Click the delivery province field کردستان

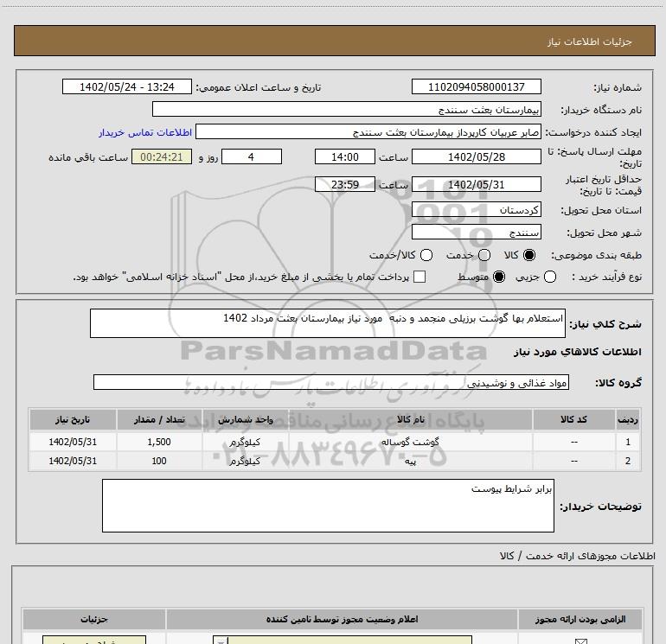click(x=477, y=210)
